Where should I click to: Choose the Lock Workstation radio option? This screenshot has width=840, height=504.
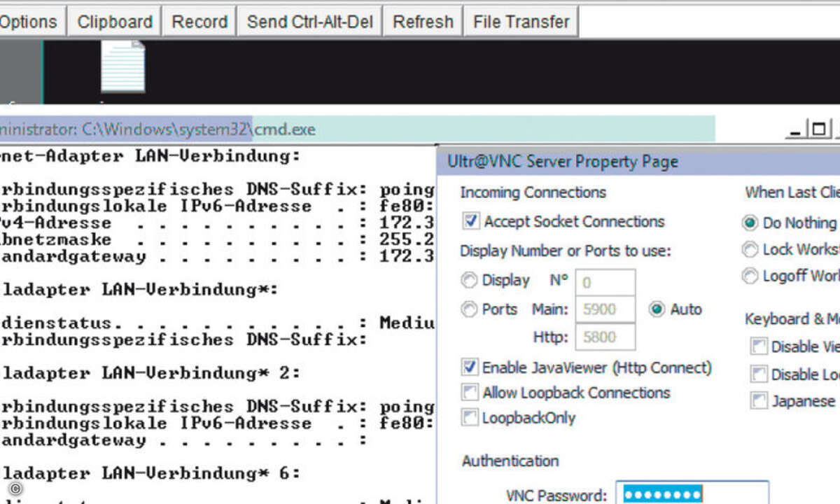(x=750, y=249)
